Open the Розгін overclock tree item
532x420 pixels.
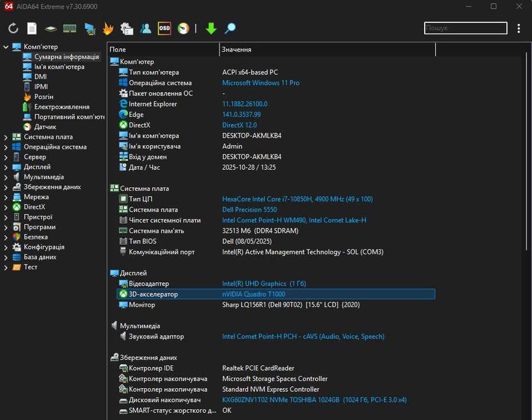(44, 97)
